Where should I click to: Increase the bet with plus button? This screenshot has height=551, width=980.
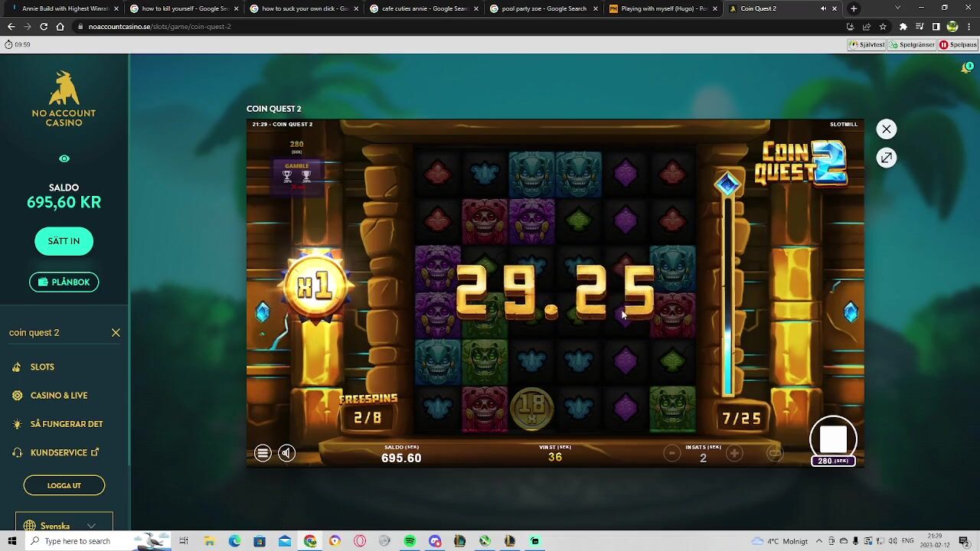(x=734, y=454)
